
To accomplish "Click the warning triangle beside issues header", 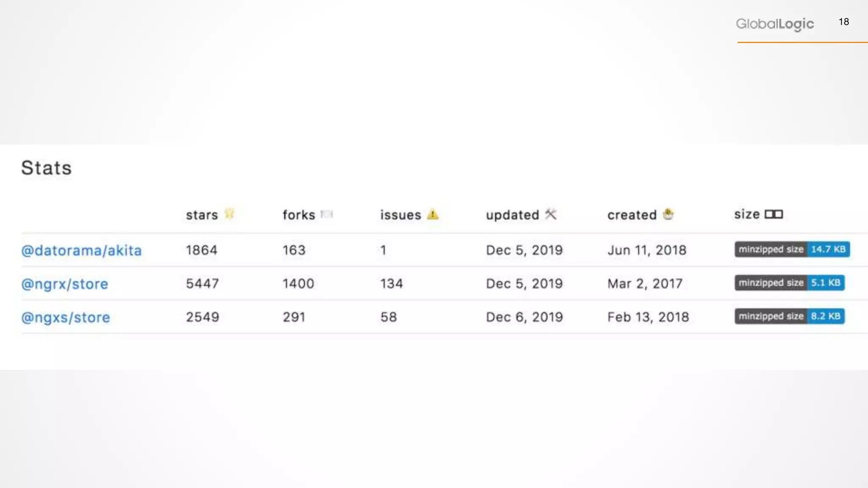I will coord(433,214).
